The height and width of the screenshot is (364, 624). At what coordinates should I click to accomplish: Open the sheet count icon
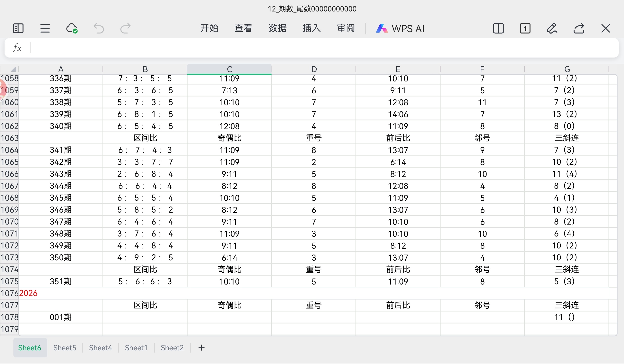click(x=525, y=28)
